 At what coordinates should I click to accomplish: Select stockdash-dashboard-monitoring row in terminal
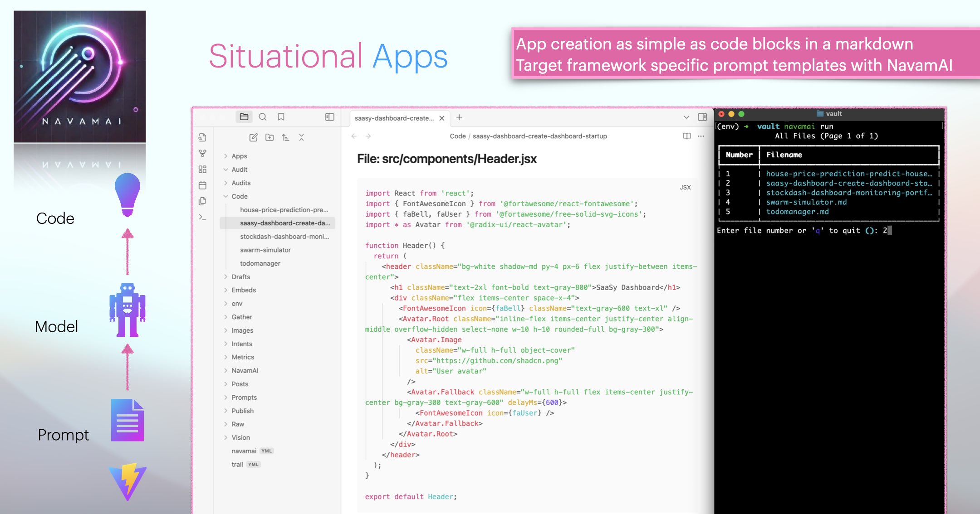pyautogui.click(x=828, y=193)
